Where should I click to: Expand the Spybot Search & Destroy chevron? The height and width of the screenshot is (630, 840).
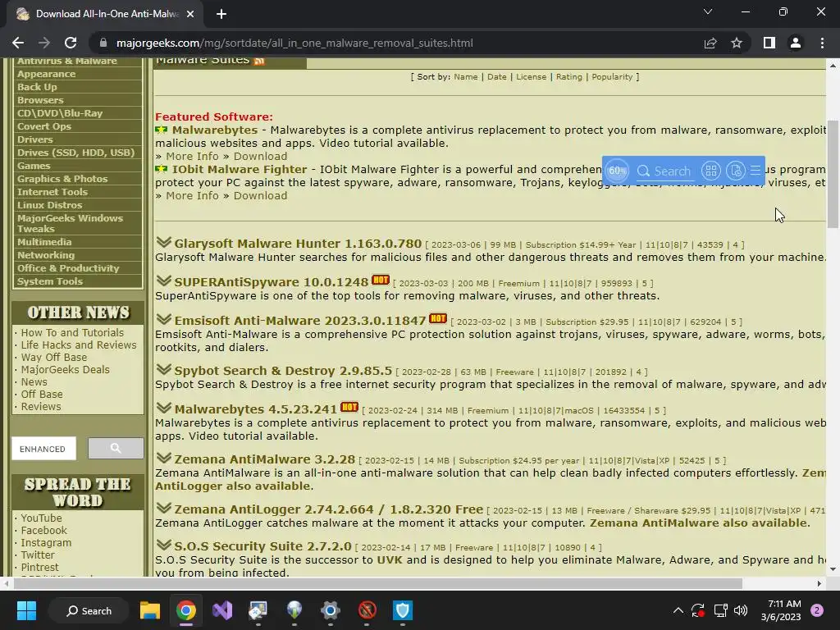pyautogui.click(x=163, y=369)
